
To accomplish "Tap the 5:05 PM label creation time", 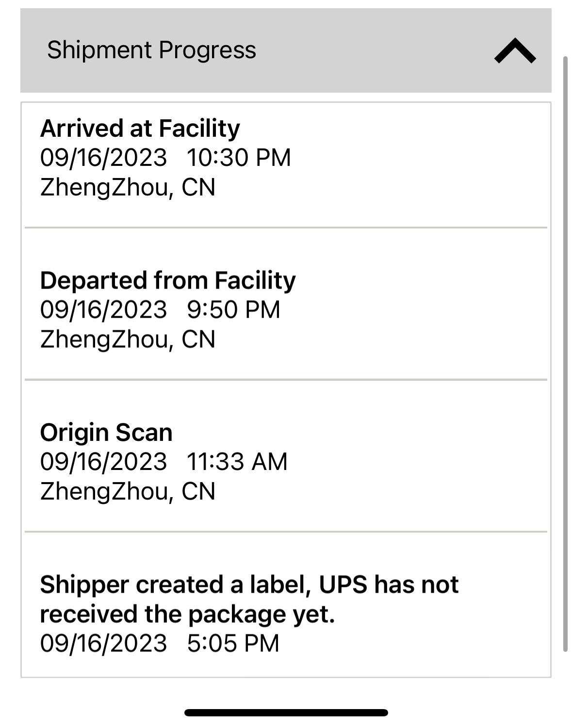I will click(x=233, y=644).
